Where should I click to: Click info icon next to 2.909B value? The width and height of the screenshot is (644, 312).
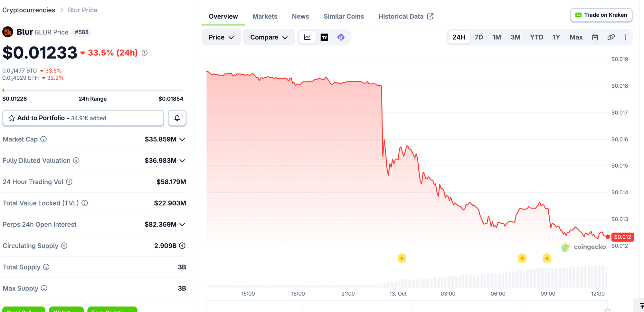pyautogui.click(x=182, y=246)
